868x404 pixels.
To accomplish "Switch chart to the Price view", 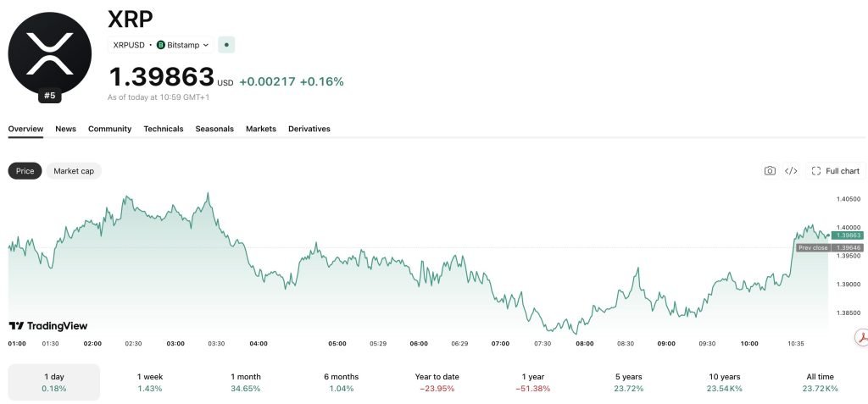I will click(x=25, y=171).
